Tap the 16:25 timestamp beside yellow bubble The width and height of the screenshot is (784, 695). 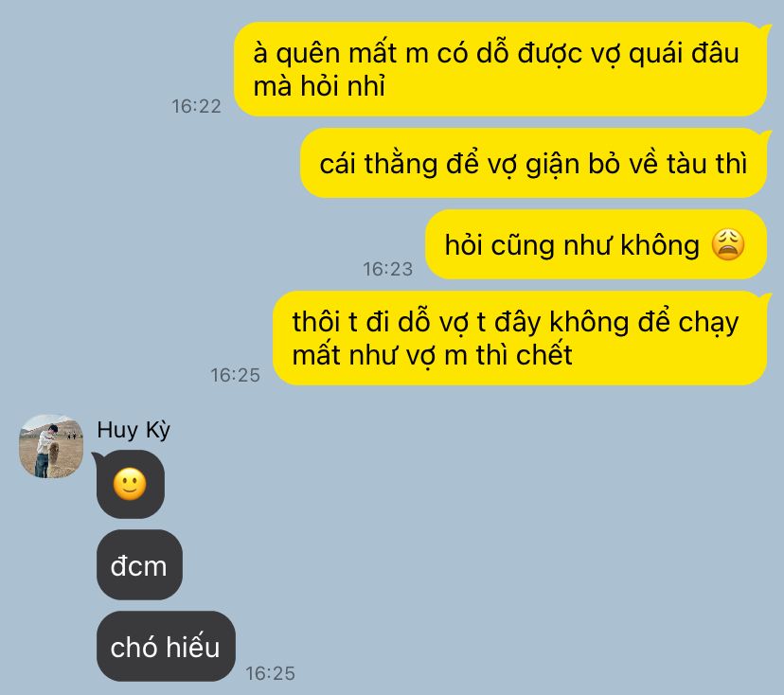[x=235, y=375]
